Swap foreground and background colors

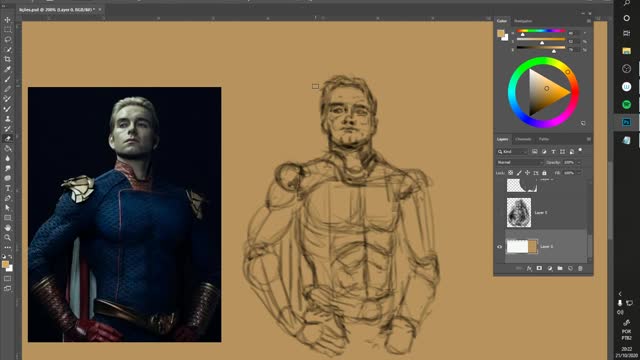10,257
